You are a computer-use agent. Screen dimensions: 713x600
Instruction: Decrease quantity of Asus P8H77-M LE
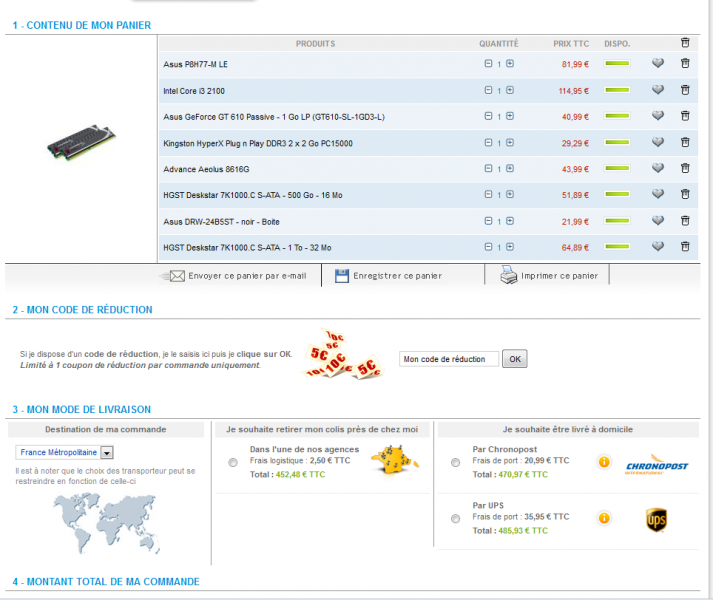pos(488,64)
